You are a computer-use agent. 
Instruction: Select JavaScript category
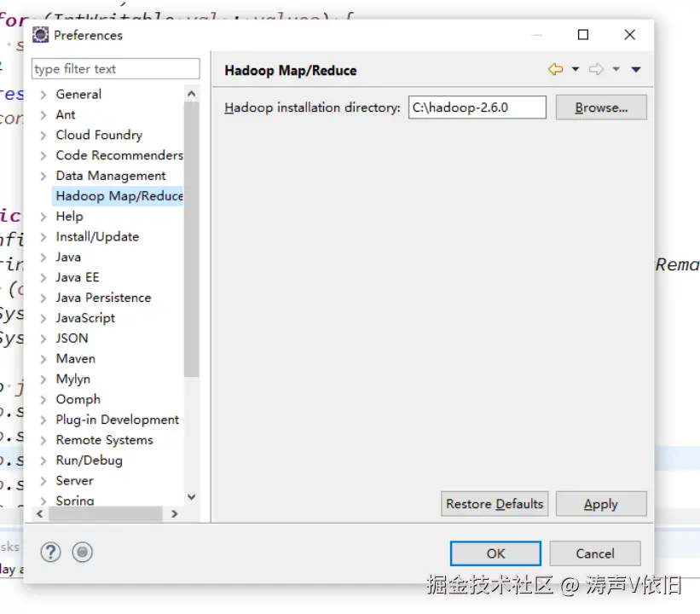click(85, 318)
